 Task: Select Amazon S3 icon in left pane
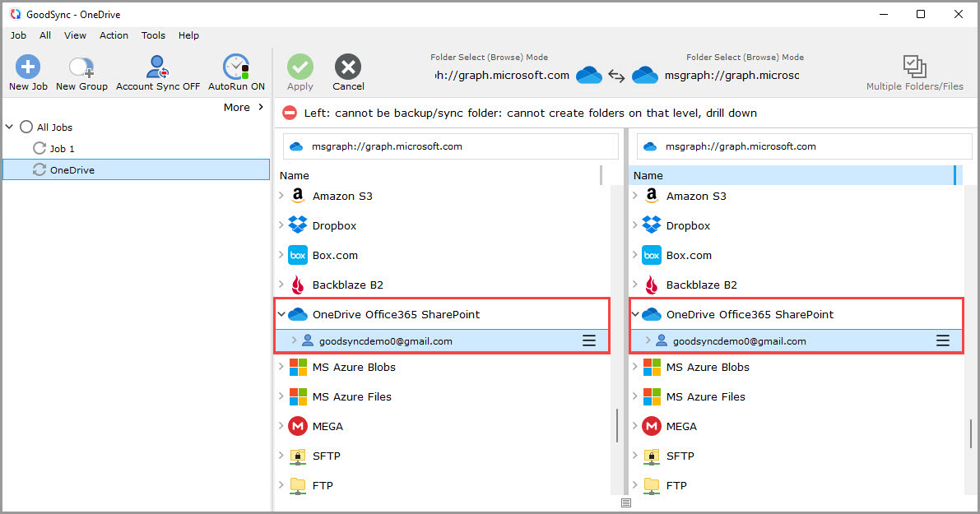298,196
